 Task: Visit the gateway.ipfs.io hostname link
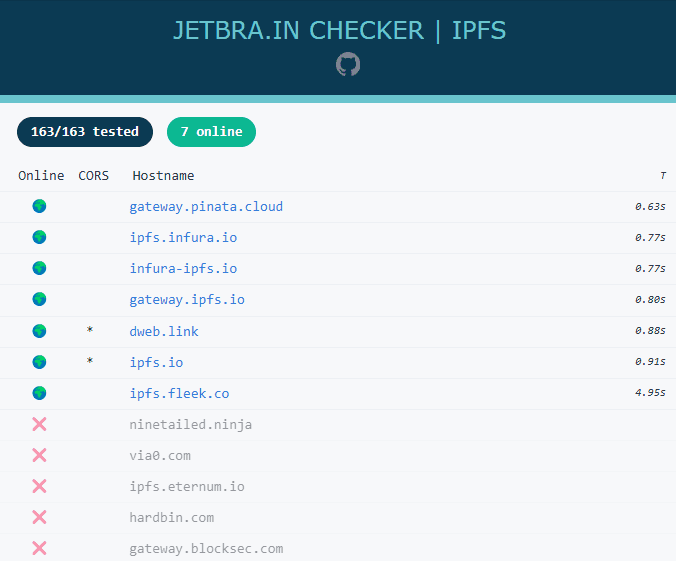[x=187, y=300]
